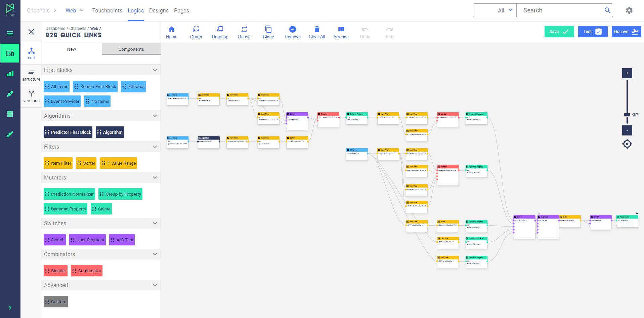This screenshot has height=318, width=644.
Task: Collapse the Algorithms section
Action: [155, 116]
